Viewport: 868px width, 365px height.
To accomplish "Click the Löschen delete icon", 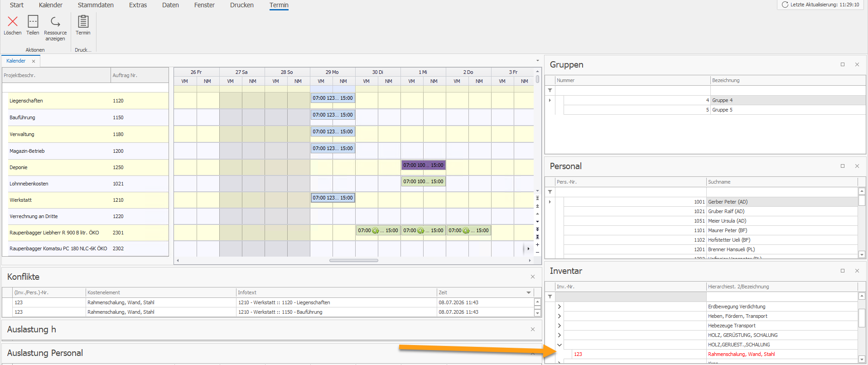I will 13,21.
